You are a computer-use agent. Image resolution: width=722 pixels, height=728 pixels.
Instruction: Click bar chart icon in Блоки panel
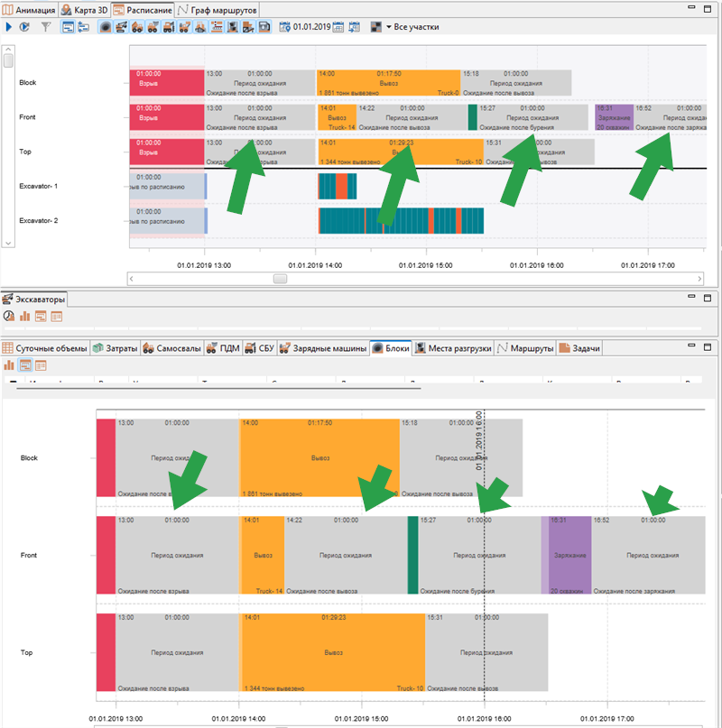[9, 365]
